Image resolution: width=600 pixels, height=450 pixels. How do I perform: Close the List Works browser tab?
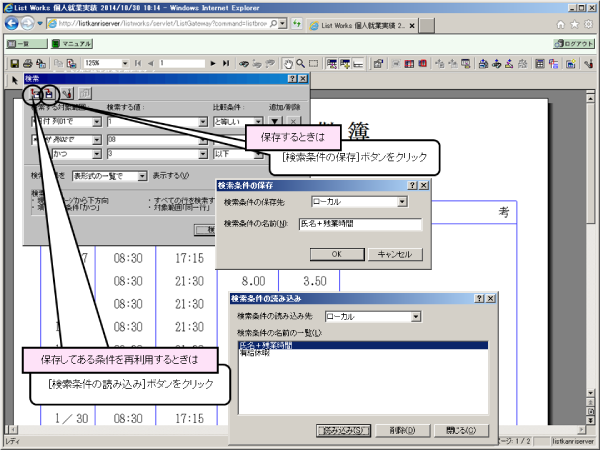click(x=412, y=26)
